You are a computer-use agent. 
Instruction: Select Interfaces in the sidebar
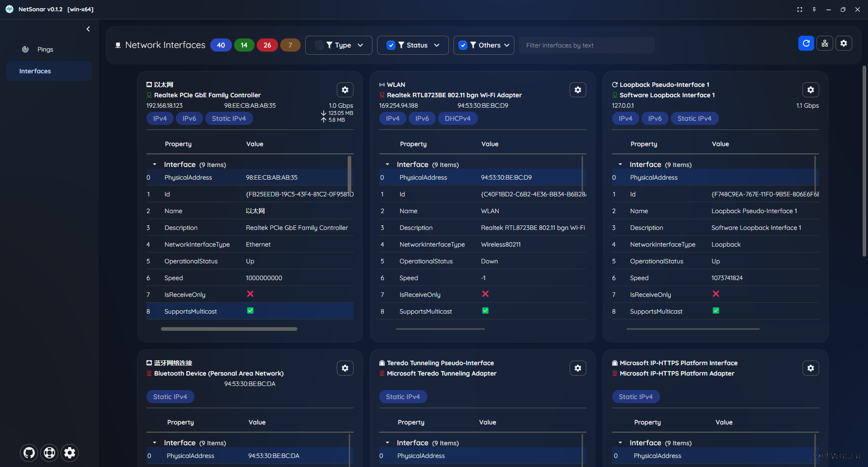35,71
